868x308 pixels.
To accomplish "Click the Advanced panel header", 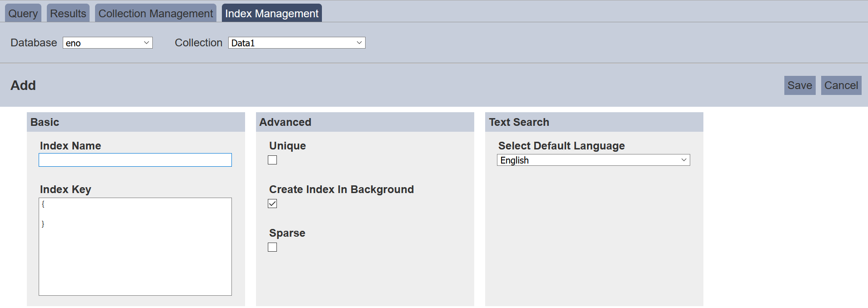I will 365,122.
